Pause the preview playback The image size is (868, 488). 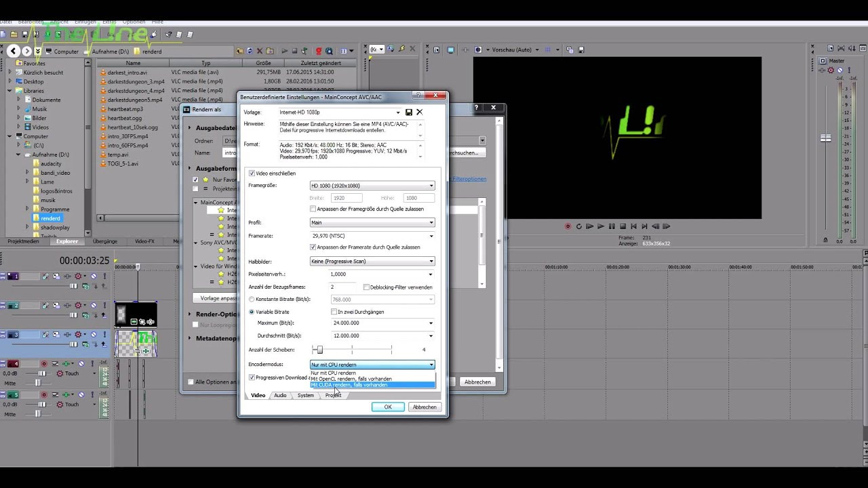pos(612,226)
